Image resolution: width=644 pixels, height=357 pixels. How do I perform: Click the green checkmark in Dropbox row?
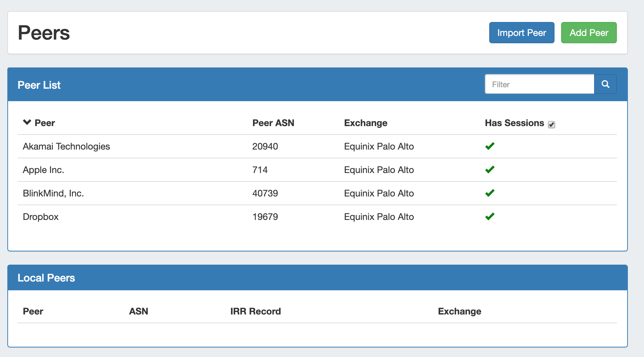click(x=490, y=217)
